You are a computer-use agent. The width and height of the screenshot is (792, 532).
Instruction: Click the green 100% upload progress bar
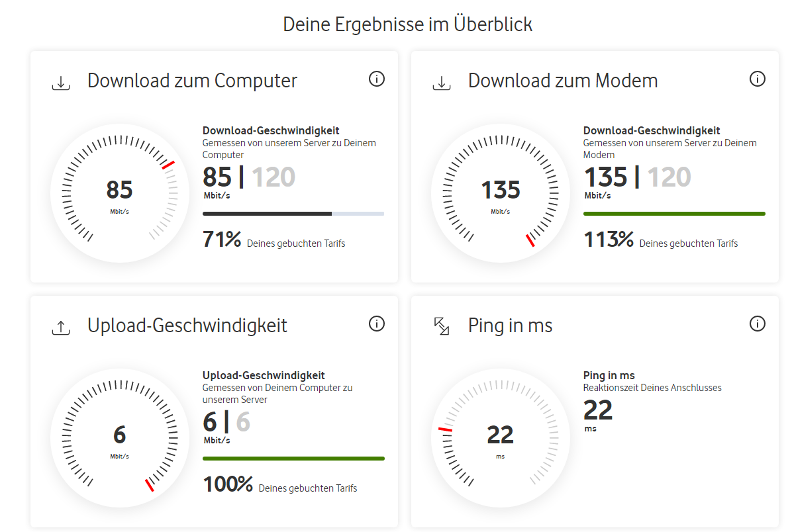[293, 458]
